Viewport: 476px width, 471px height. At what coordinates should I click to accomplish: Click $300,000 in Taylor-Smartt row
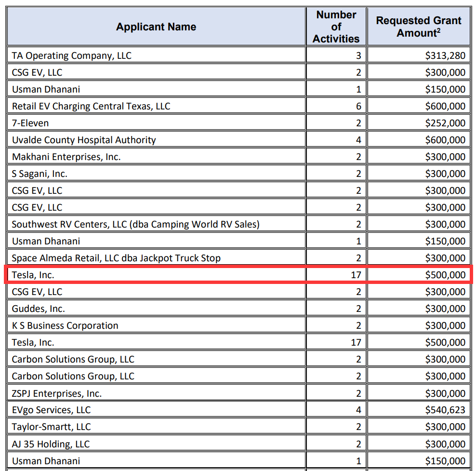419,427
